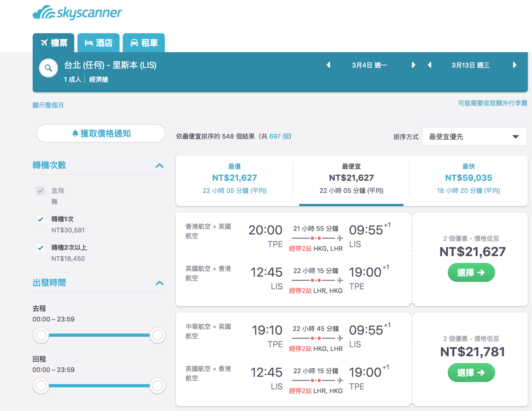Collapse the 出發時間 departure time section

(160, 283)
